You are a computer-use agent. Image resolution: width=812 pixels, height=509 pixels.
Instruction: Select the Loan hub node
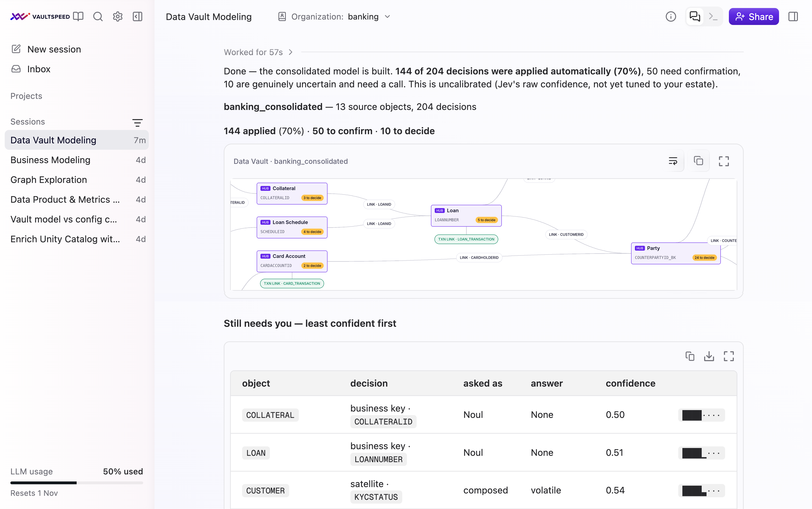tap(466, 215)
